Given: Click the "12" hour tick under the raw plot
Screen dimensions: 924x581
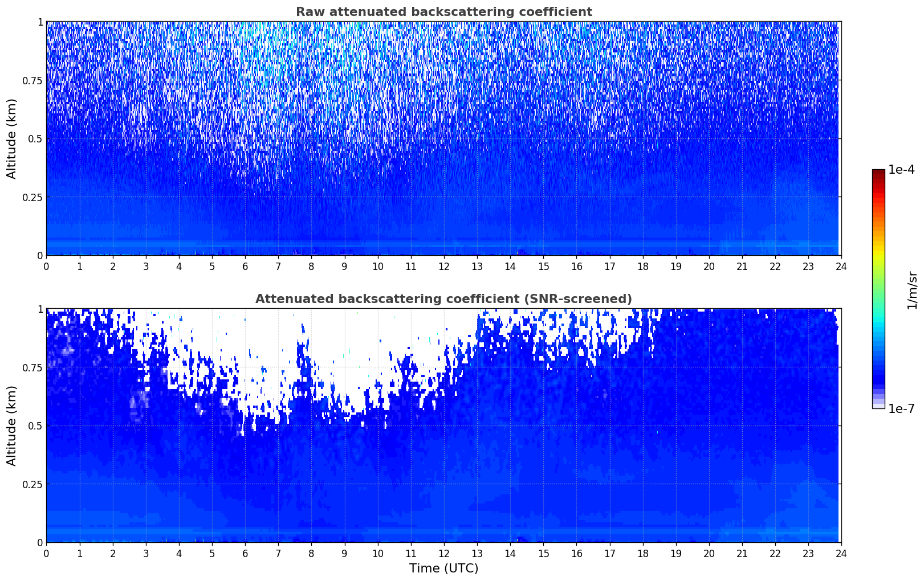Looking at the screenshot, I should tap(443, 266).
